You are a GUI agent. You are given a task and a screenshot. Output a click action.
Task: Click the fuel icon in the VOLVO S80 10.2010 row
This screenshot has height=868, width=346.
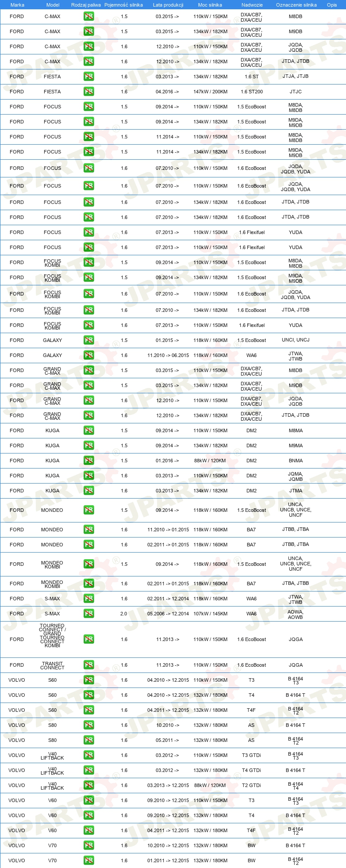click(x=88, y=725)
